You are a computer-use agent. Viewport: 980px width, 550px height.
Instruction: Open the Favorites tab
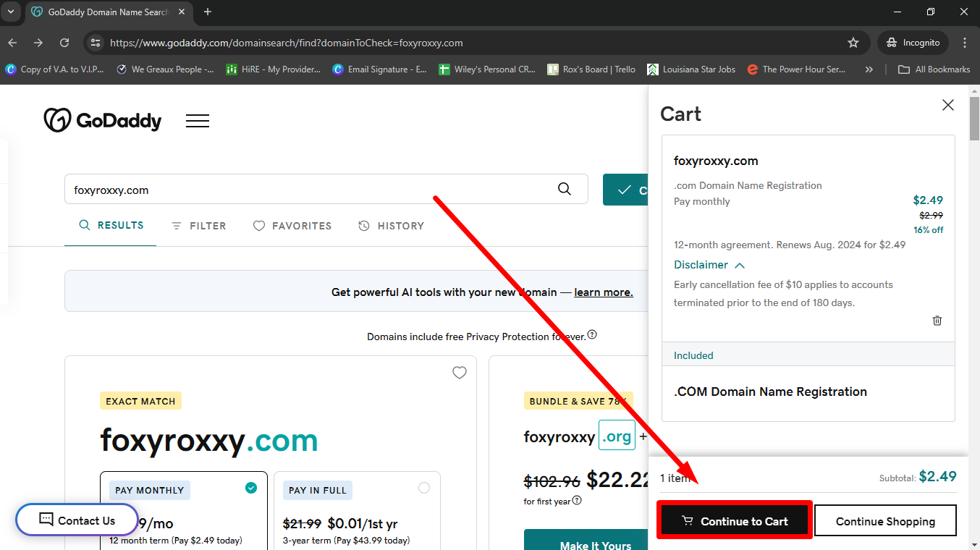click(x=292, y=226)
